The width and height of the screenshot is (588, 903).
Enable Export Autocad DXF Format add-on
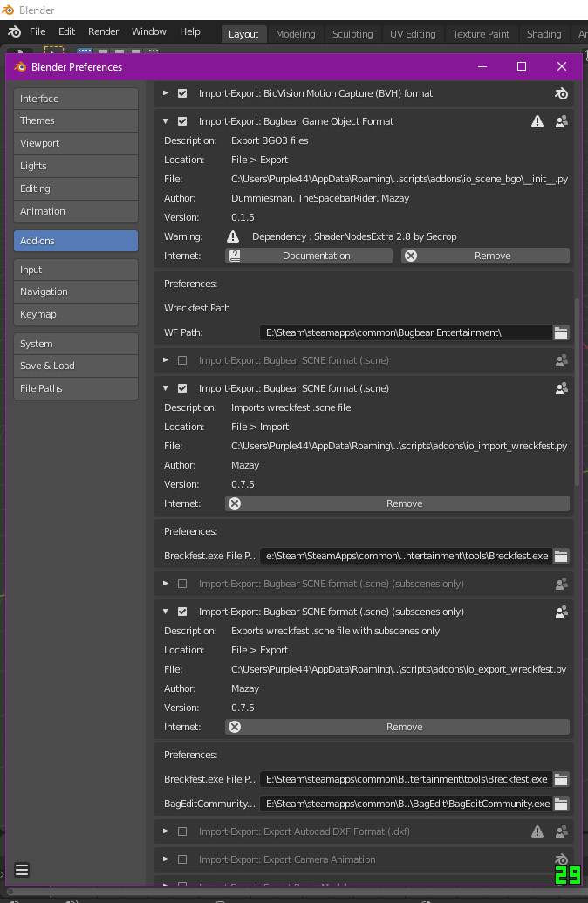[182, 831]
